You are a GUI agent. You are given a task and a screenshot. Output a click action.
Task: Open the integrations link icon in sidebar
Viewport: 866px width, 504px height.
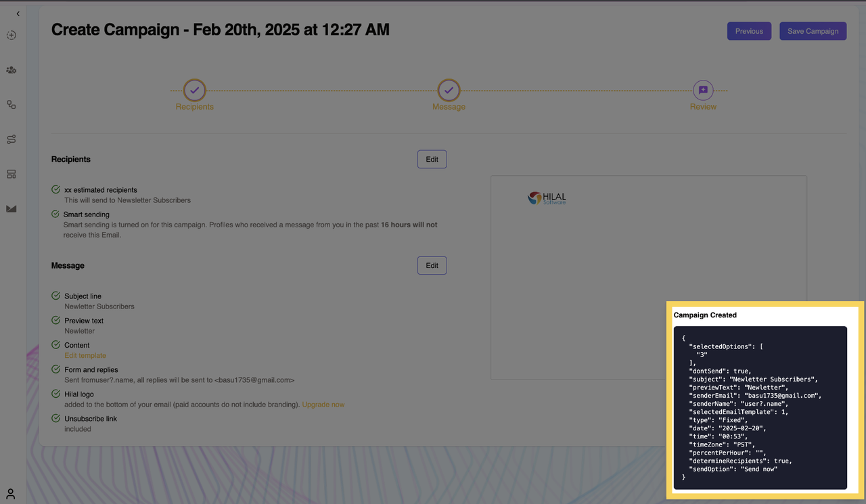coord(11,104)
